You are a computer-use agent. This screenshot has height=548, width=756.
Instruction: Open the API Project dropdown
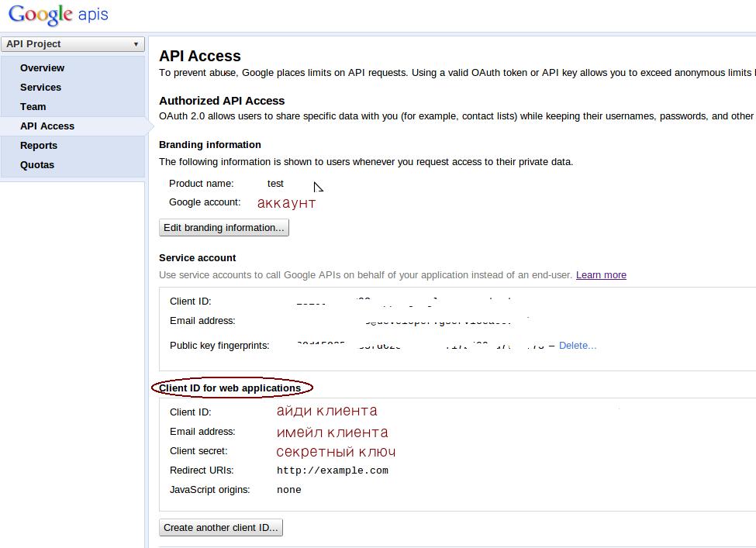coord(73,44)
